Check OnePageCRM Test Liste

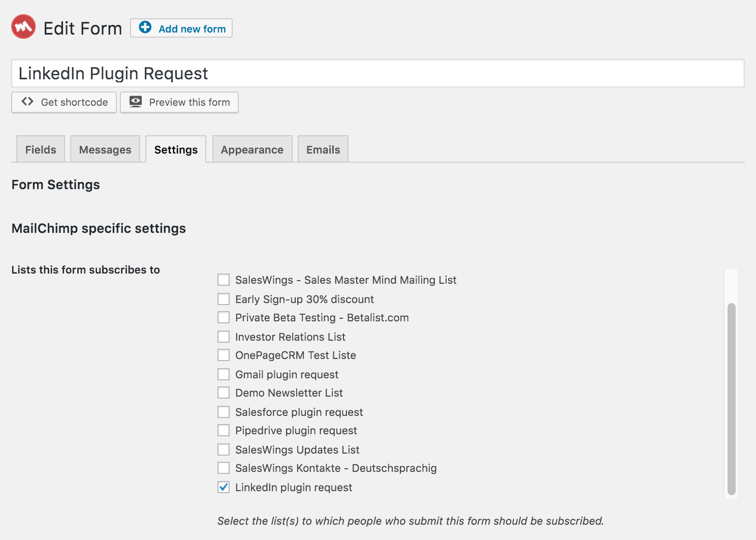coord(224,355)
